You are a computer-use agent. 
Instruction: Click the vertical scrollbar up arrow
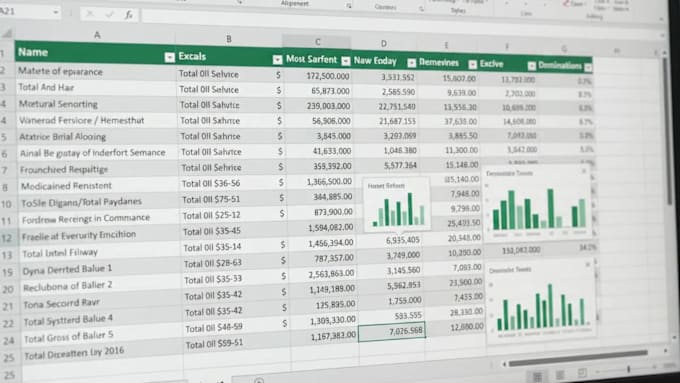pos(665,52)
